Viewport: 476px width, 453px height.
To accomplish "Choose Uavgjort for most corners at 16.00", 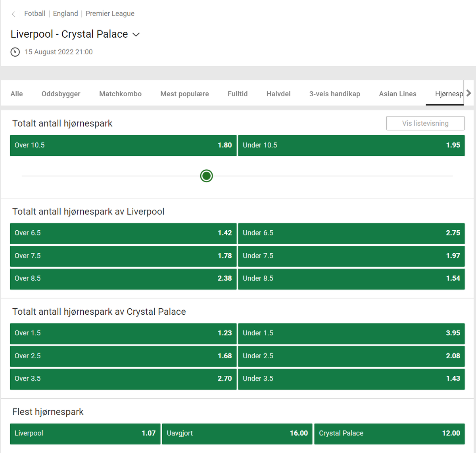I will [237, 434].
